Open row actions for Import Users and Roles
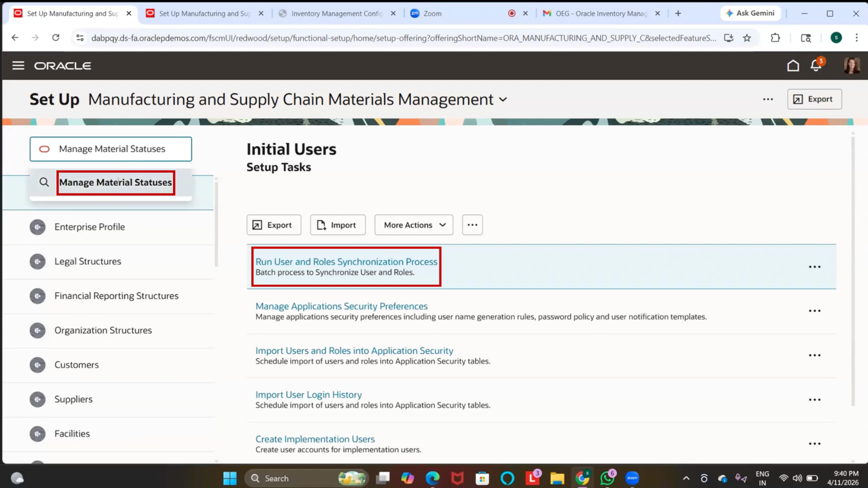Screen dimensions: 868x488 tap(815, 356)
